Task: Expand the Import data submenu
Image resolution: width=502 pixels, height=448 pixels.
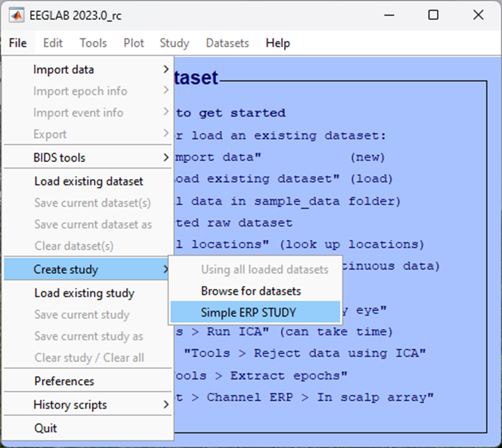Action: point(63,70)
